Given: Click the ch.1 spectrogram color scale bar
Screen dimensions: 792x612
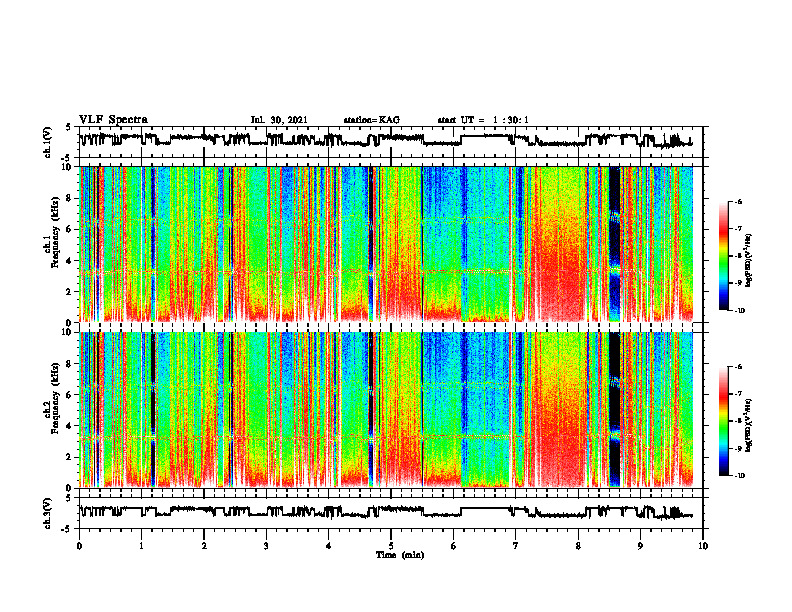Looking at the screenshot, I should tap(724, 256).
